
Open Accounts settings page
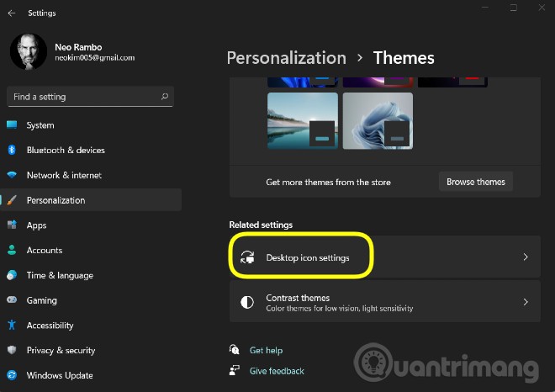click(91, 250)
